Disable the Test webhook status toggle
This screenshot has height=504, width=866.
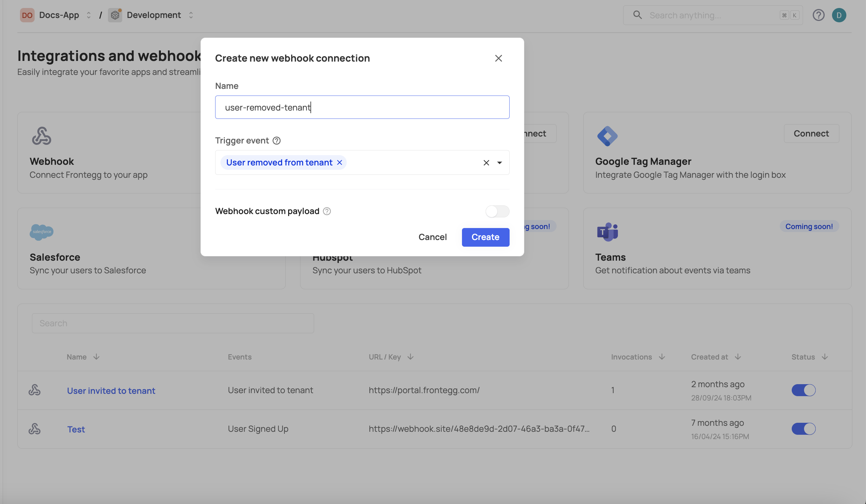click(803, 429)
